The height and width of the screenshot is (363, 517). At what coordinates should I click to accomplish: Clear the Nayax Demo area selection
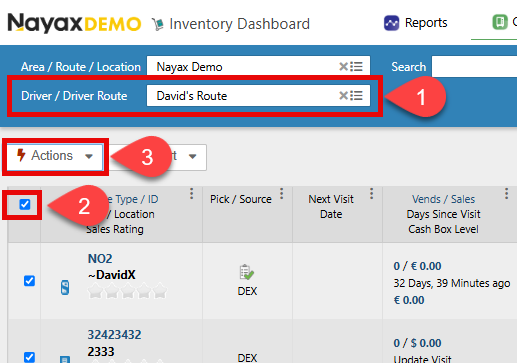tap(343, 67)
